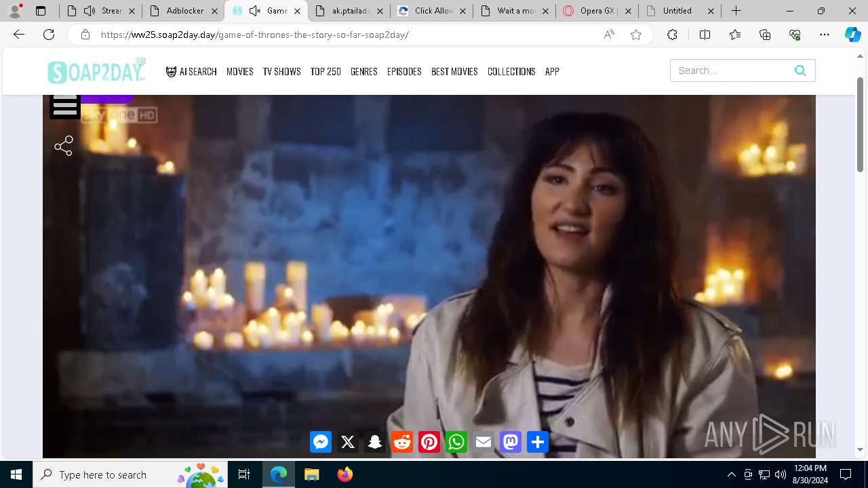Open volume control in tray
The width and height of the screenshot is (868, 488).
[780, 474]
